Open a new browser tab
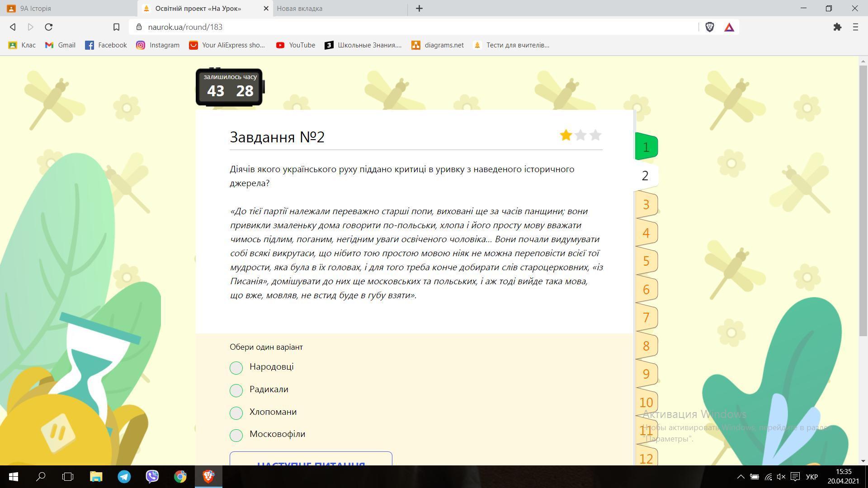 pos(419,8)
